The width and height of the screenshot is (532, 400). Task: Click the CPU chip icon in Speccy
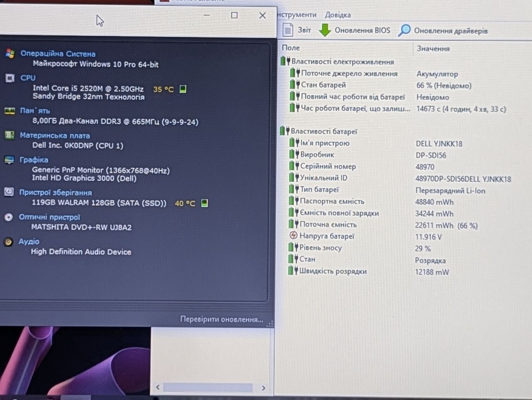tap(10, 78)
